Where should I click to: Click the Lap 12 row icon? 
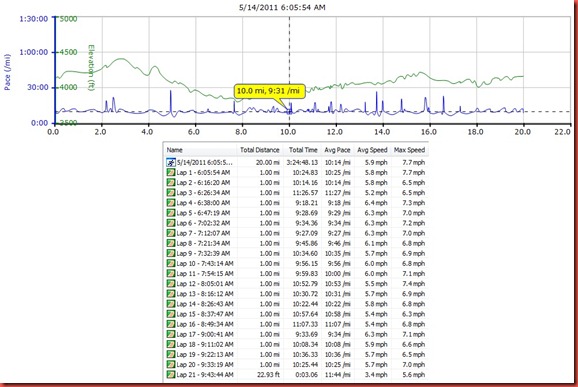coord(171,283)
